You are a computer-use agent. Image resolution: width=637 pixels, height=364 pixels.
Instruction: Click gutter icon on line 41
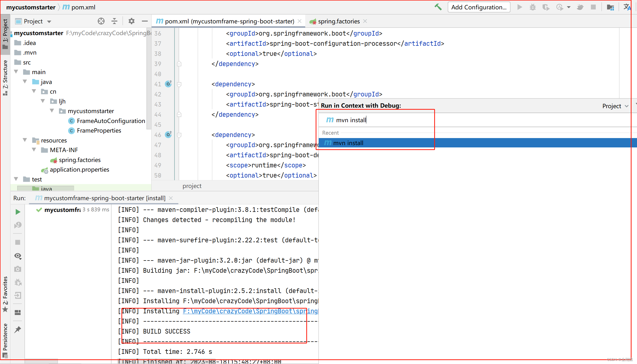tap(168, 84)
